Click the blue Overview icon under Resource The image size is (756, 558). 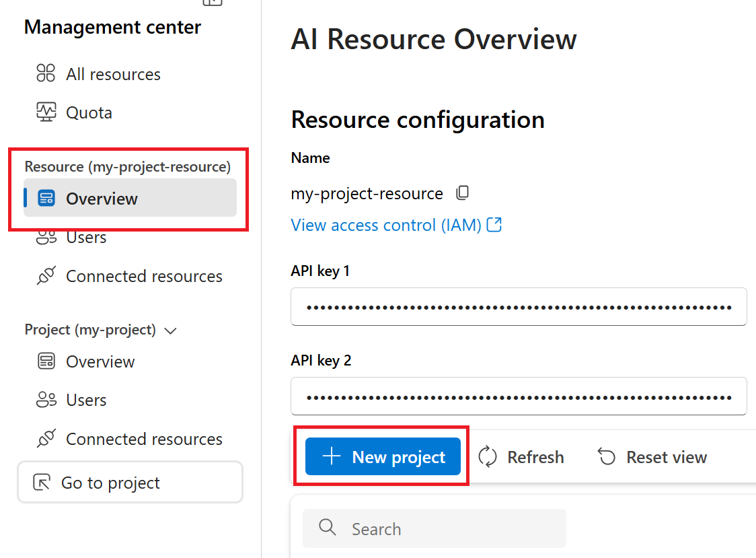(46, 199)
